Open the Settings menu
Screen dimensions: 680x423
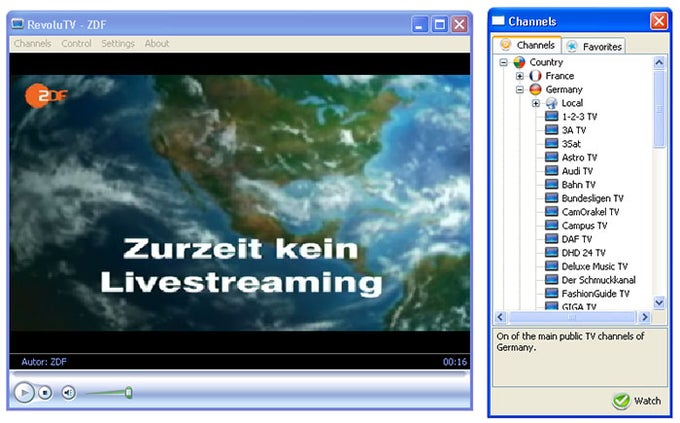tap(118, 43)
